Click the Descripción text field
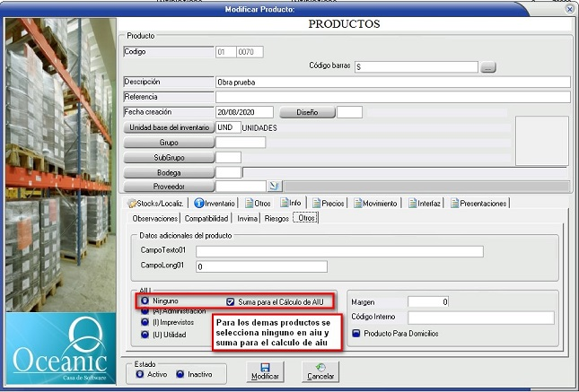Image resolution: width=579 pixels, height=392 pixels. pyautogui.click(x=392, y=82)
